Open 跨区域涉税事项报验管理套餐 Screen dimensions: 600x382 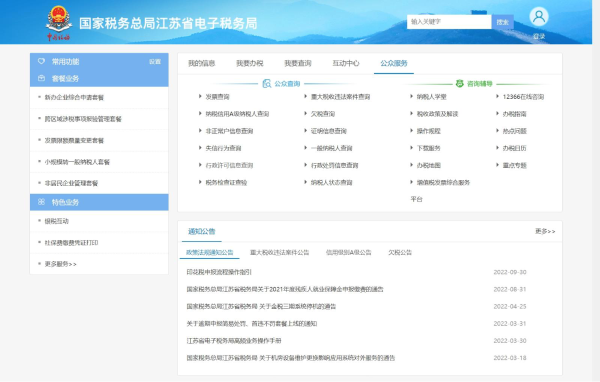(x=83, y=119)
